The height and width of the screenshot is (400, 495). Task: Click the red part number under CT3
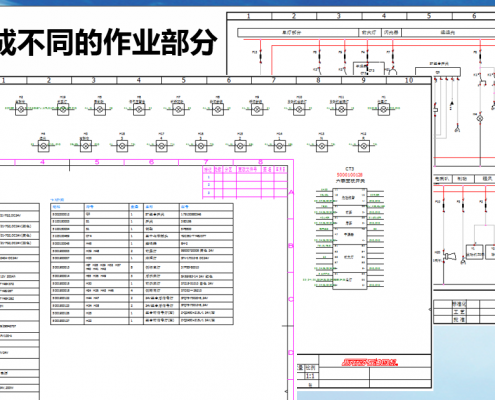[350, 175]
